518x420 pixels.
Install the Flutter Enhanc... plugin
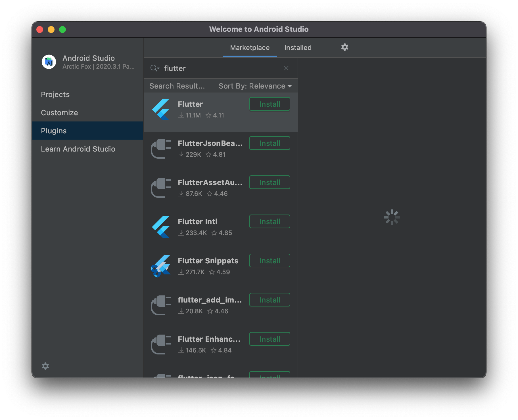[x=270, y=339]
